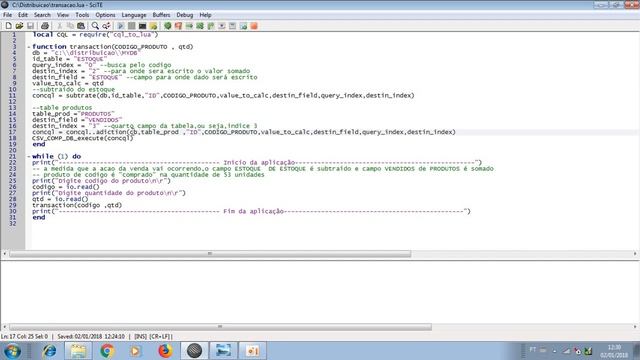Click the Cut scissors icon
This screenshot has height=360, width=640.
click(60, 26)
